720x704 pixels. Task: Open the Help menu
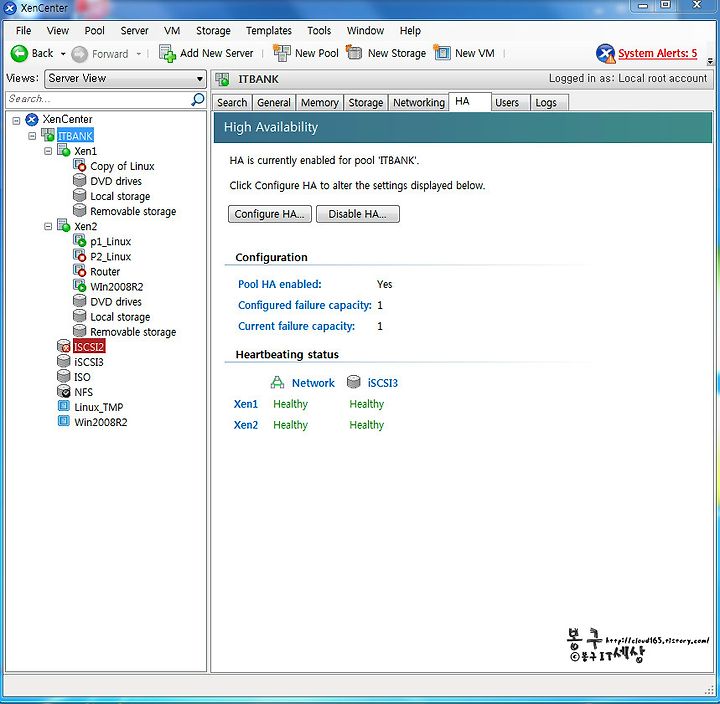[410, 31]
